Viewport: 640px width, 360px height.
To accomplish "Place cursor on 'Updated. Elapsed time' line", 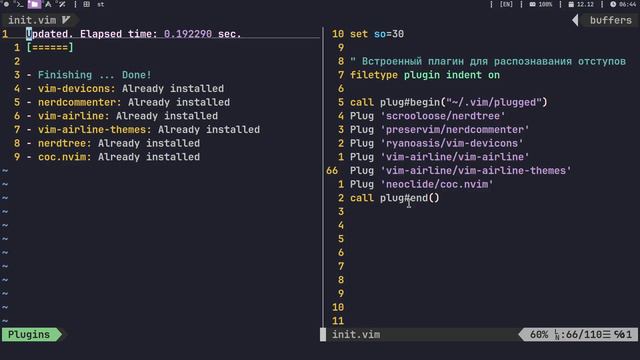I will [133, 34].
